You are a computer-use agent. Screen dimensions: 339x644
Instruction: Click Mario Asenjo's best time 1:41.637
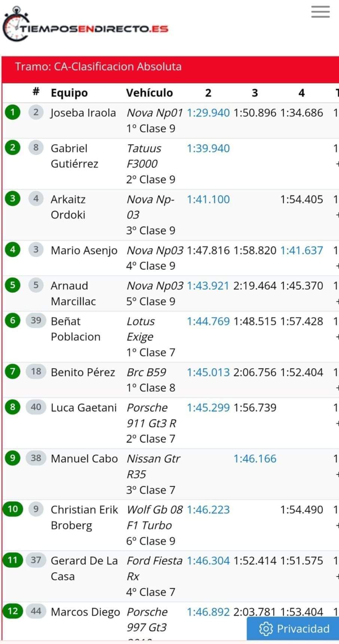[302, 250]
